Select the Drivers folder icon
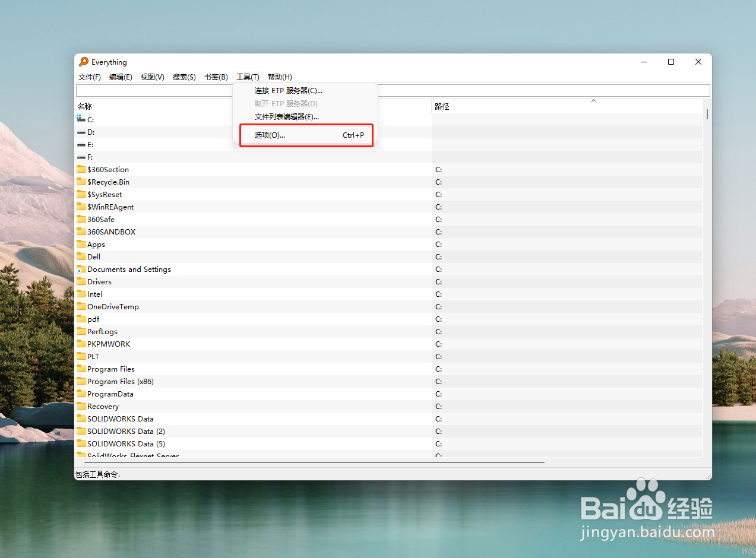The width and height of the screenshot is (756, 558). pyautogui.click(x=81, y=281)
